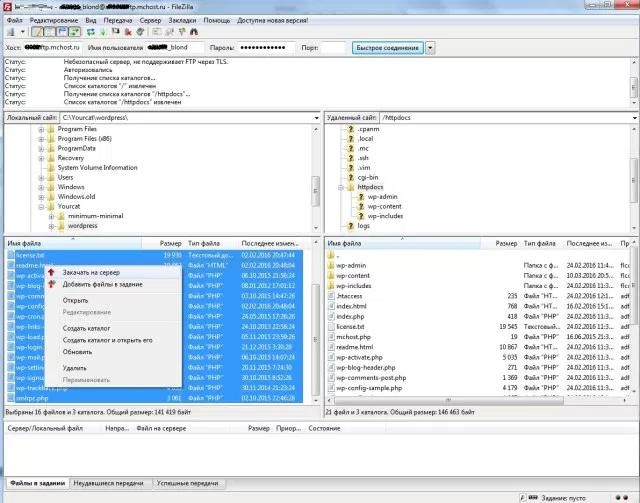The width and height of the screenshot is (640, 503).
Task: Switch to Неудавшиеся передачи tab
Action: pyautogui.click(x=109, y=483)
